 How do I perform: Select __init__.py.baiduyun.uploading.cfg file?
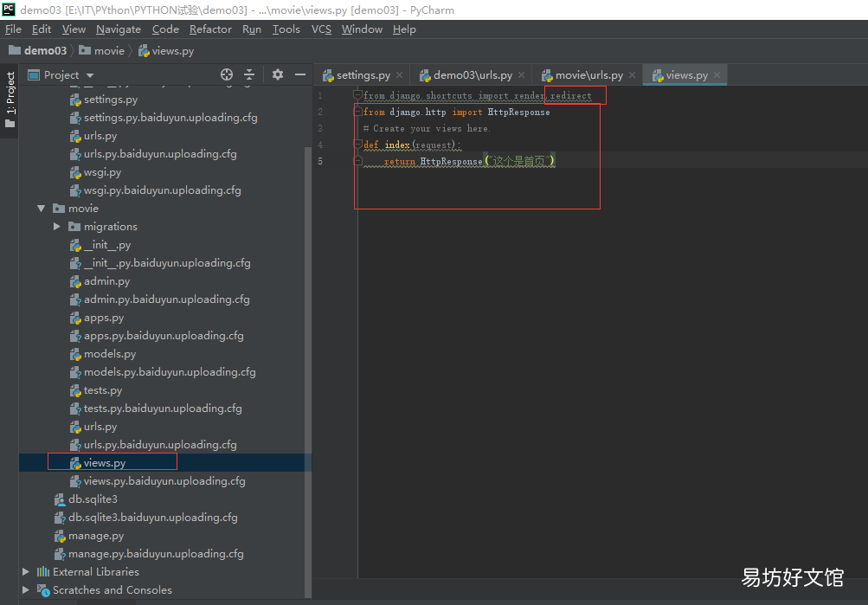161,263
